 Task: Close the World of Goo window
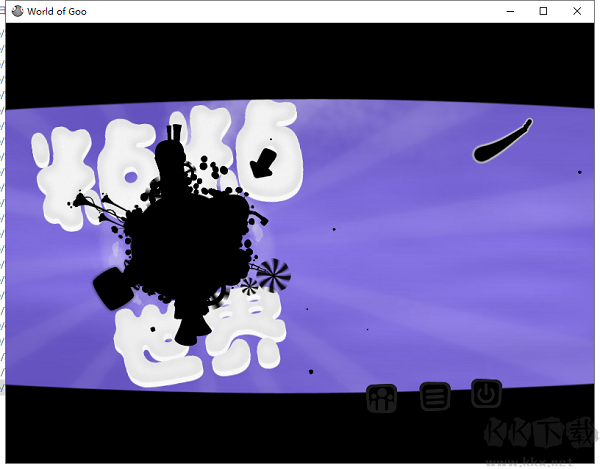pyautogui.click(x=577, y=11)
